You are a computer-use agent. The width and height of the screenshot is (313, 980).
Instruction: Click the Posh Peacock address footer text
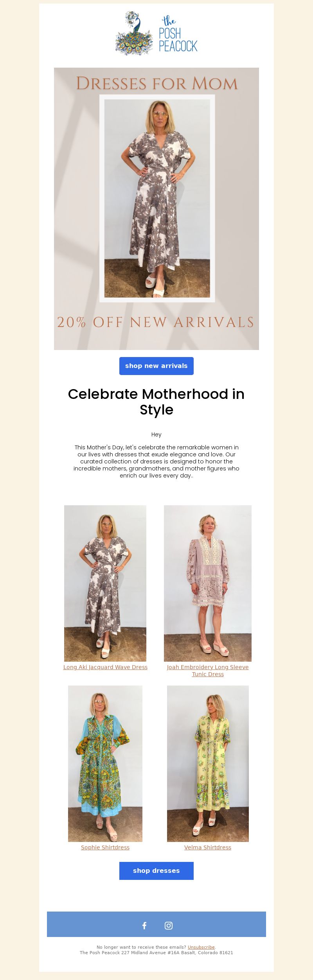pos(156,953)
